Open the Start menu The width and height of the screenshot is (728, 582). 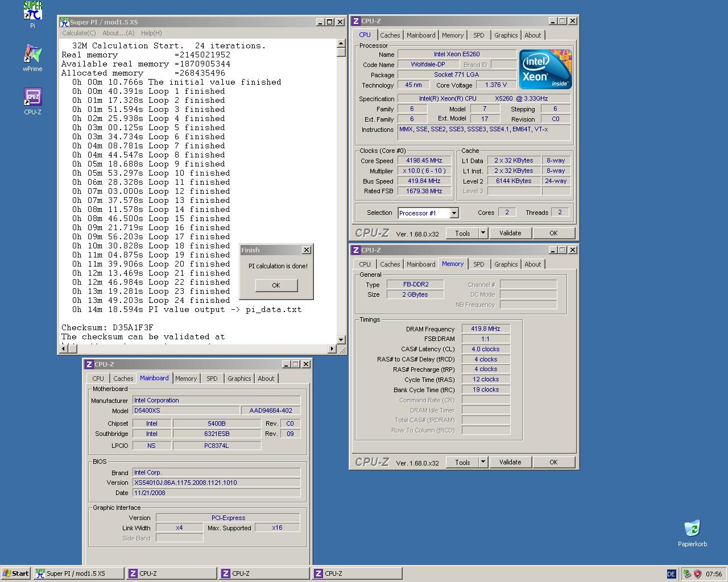[x=16, y=573]
